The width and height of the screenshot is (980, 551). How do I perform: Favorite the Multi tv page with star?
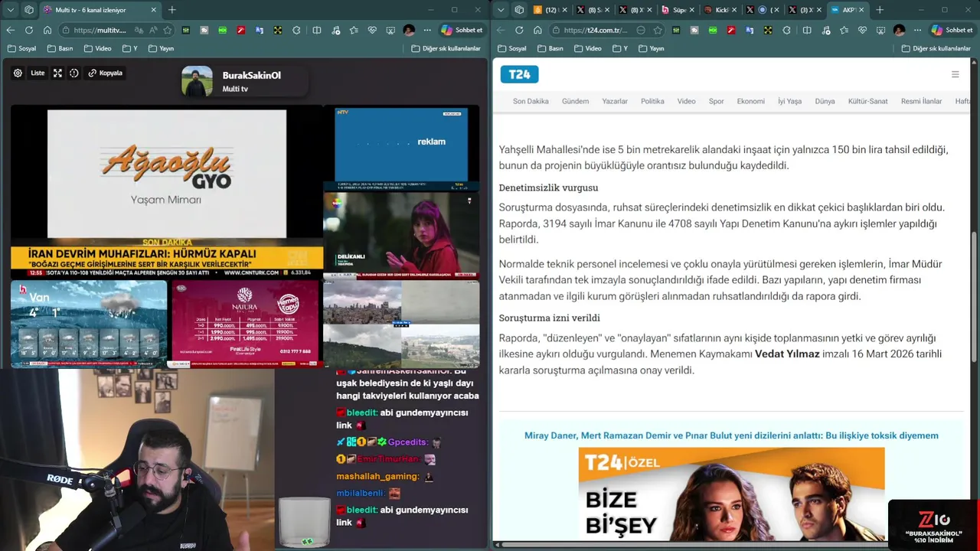coord(167,30)
